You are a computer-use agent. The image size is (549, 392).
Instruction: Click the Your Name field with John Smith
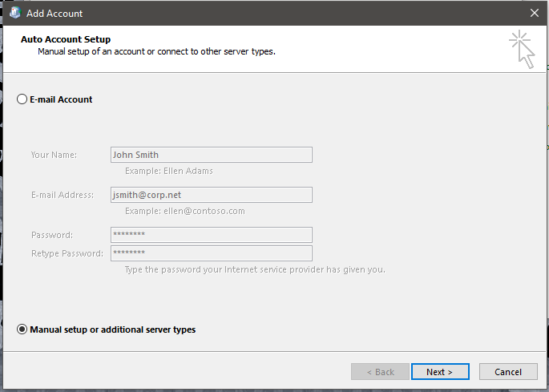pos(212,155)
